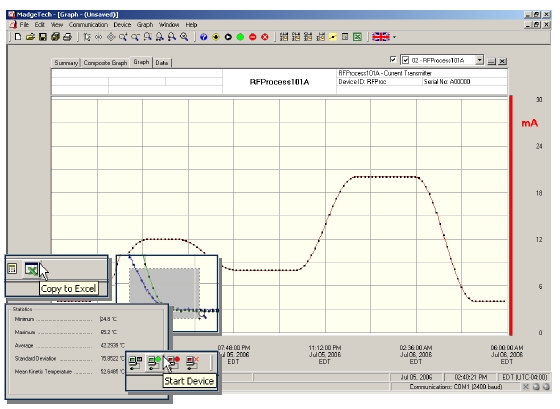Click Communications: COM1 (2400 baud) status
The height and width of the screenshot is (409, 560).
[x=455, y=387]
